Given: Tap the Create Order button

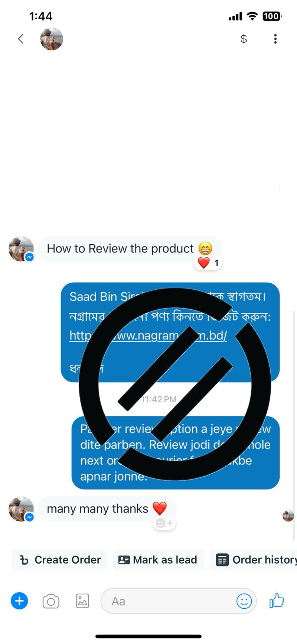Looking at the screenshot, I should click(x=59, y=560).
